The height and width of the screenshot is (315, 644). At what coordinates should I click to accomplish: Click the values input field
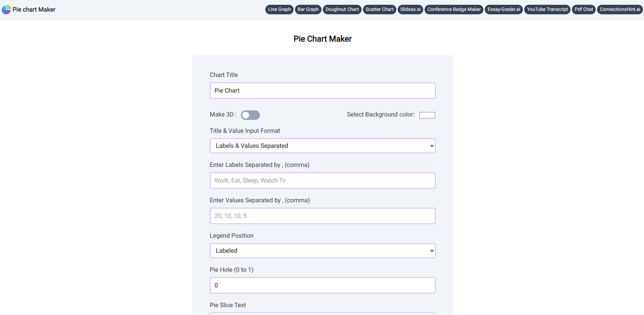(323, 216)
